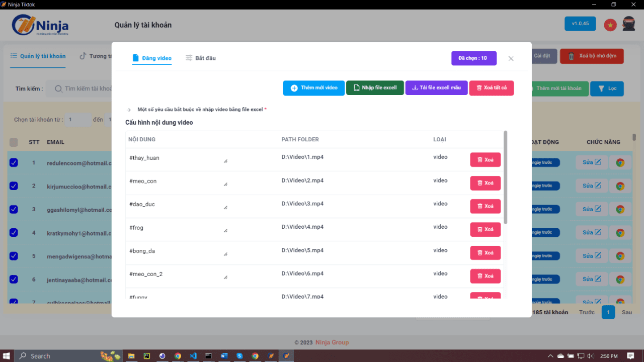This screenshot has width=644, height=362.
Task: Open Chrome for account ggashilomyl row
Action: (620, 209)
